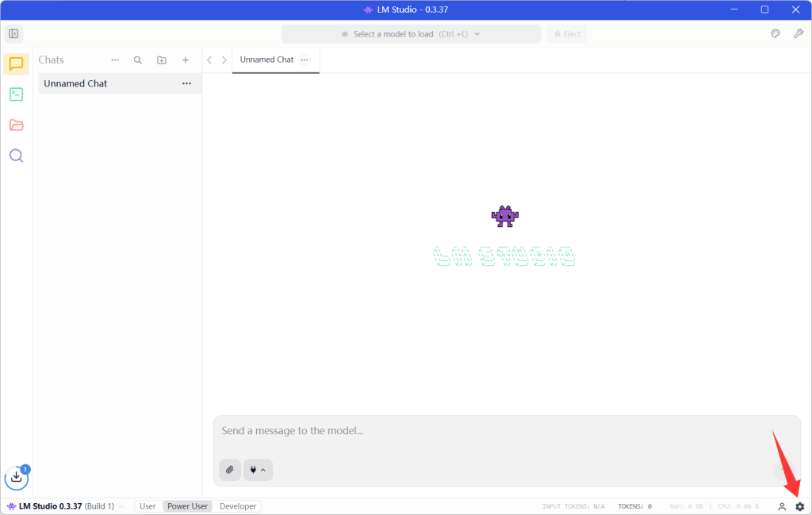This screenshot has height=515, width=812.
Task: Expand the plug integrations dropdown
Action: click(x=258, y=470)
